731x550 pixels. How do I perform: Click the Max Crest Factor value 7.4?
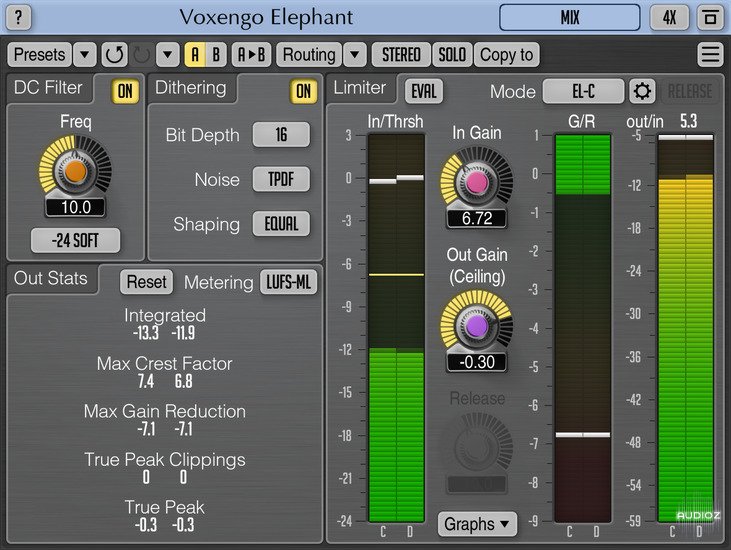(x=145, y=381)
